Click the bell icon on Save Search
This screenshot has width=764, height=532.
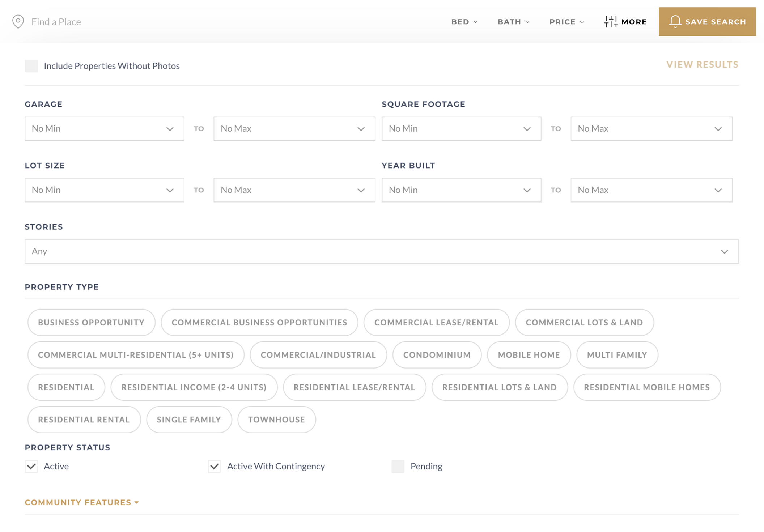(x=675, y=21)
